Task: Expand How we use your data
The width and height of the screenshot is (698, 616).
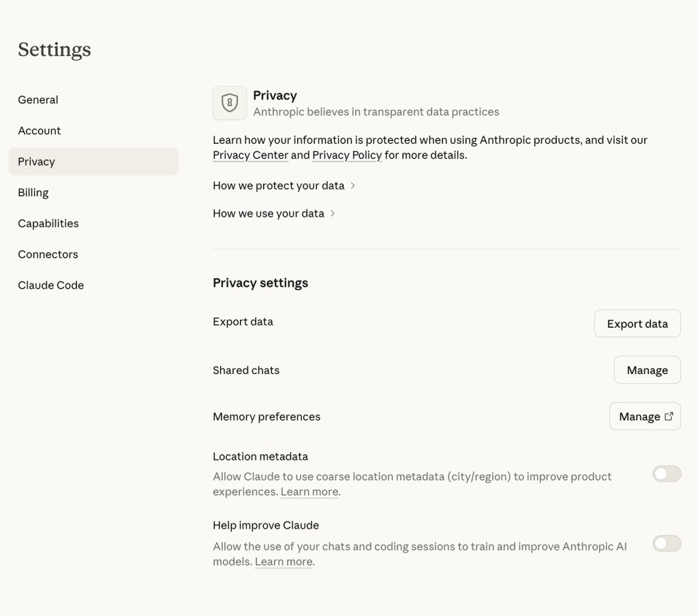Action: coord(274,213)
